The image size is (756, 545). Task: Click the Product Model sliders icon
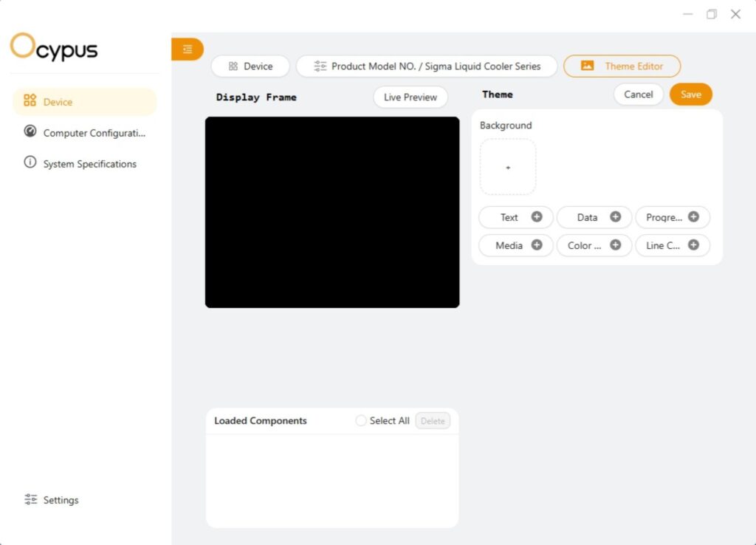click(320, 66)
